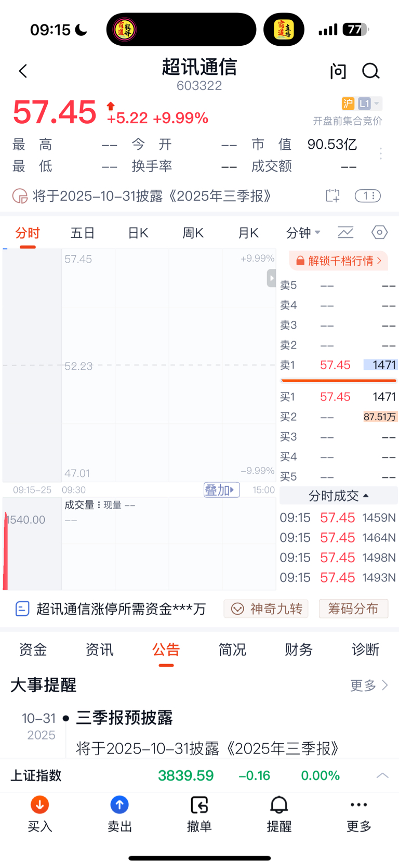Tap the add-widget dashed square icon
This screenshot has height=868, width=399.
332,196
